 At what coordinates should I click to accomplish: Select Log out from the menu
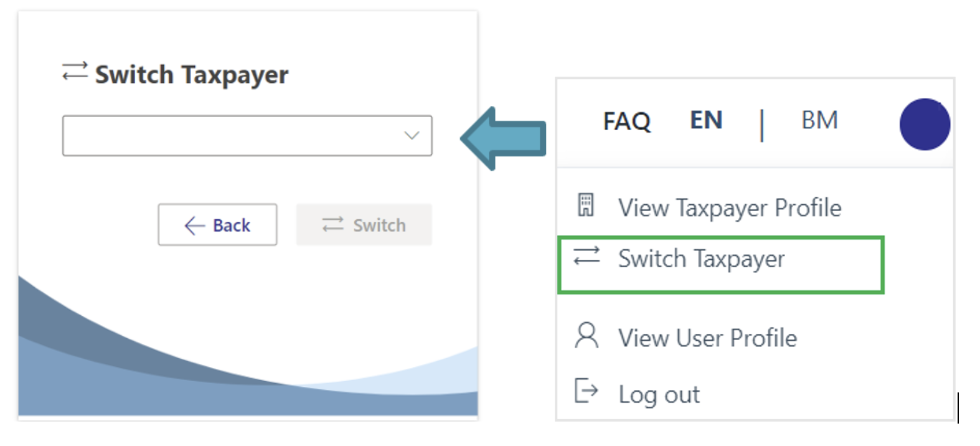659,395
